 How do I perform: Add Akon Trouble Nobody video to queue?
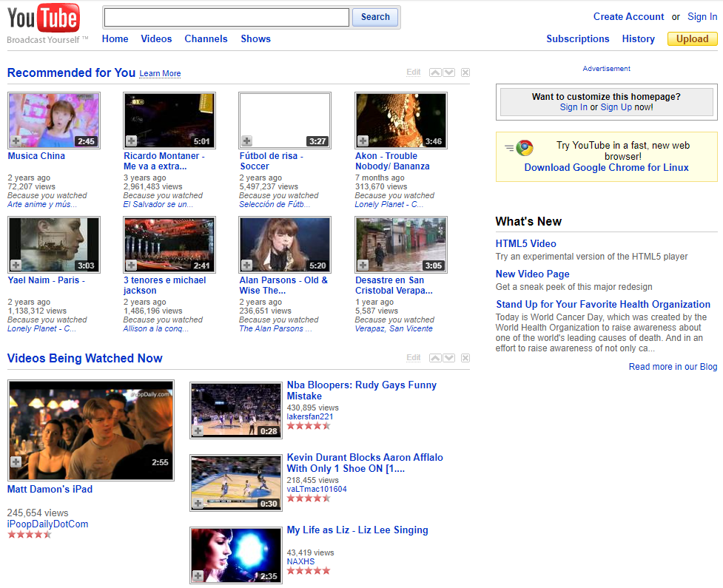[x=363, y=141]
